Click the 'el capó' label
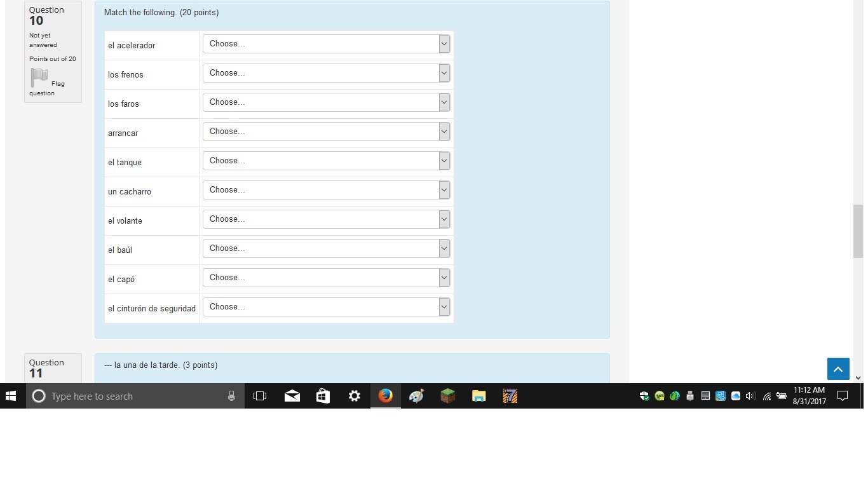 click(x=121, y=280)
